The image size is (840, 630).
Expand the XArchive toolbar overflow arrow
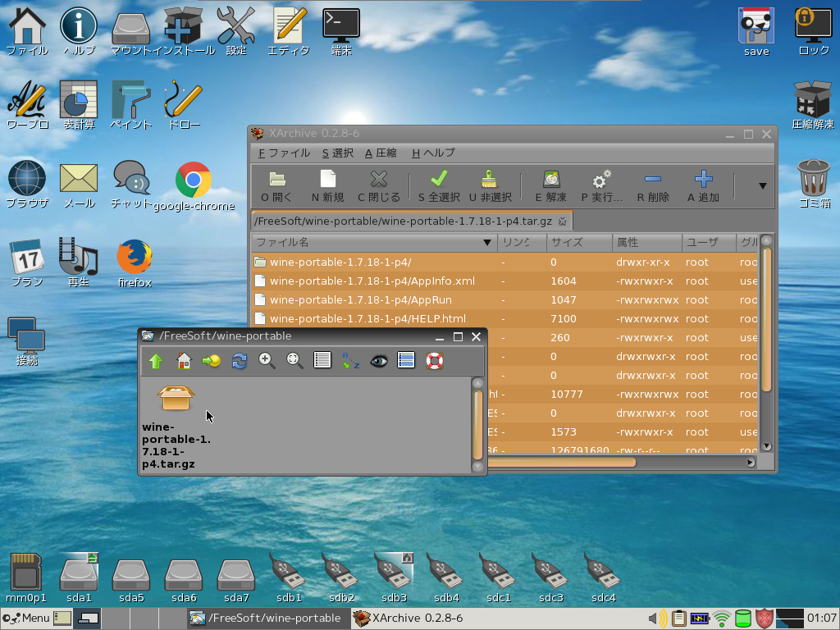coord(762,185)
